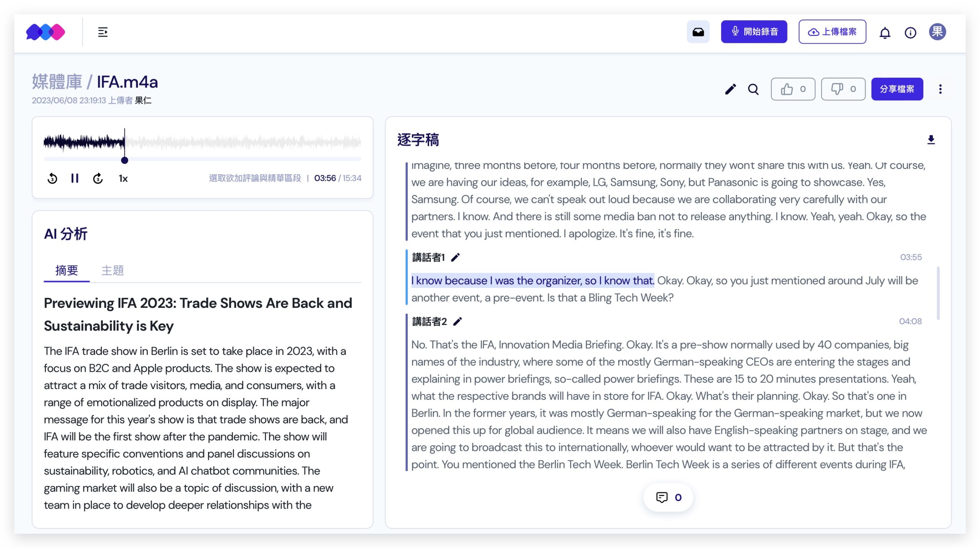Download the transcript with download icon

pyautogui.click(x=931, y=140)
